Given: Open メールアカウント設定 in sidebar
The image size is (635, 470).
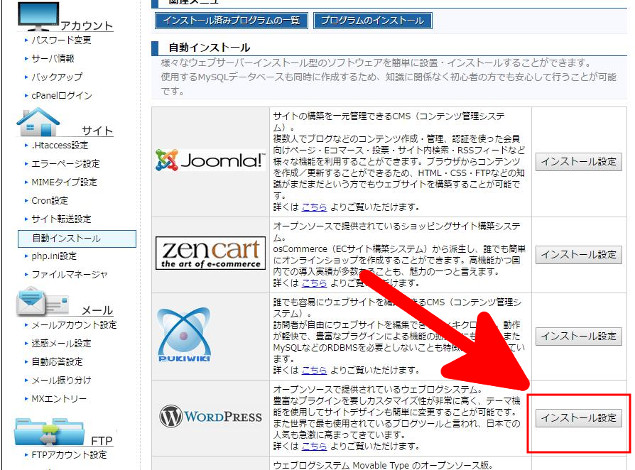Looking at the screenshot, I should (74, 325).
